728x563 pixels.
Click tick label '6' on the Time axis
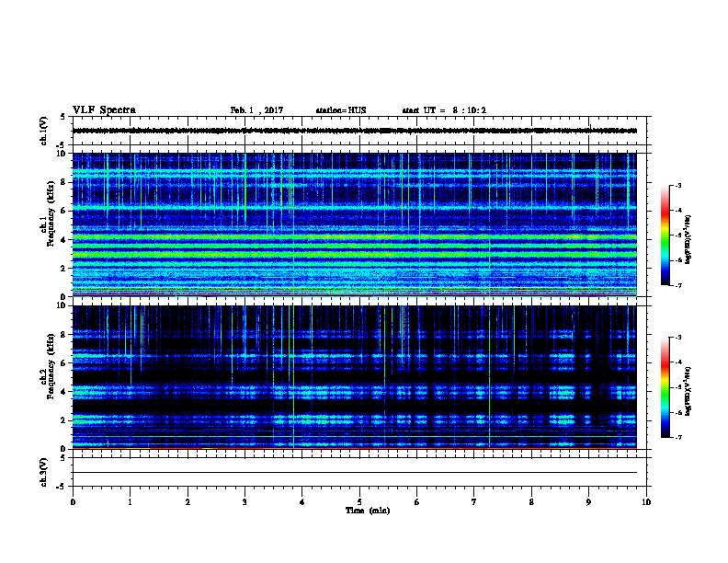tap(417, 502)
